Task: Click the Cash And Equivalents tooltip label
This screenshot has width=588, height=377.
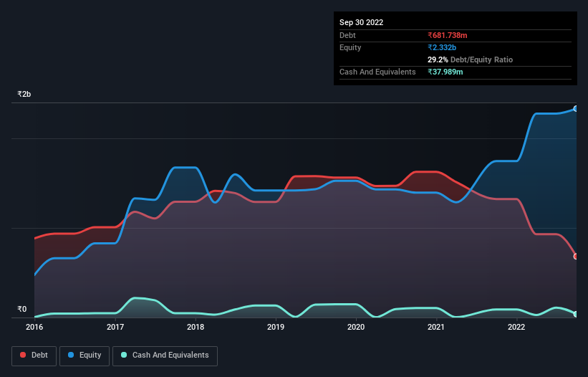Action: point(377,72)
